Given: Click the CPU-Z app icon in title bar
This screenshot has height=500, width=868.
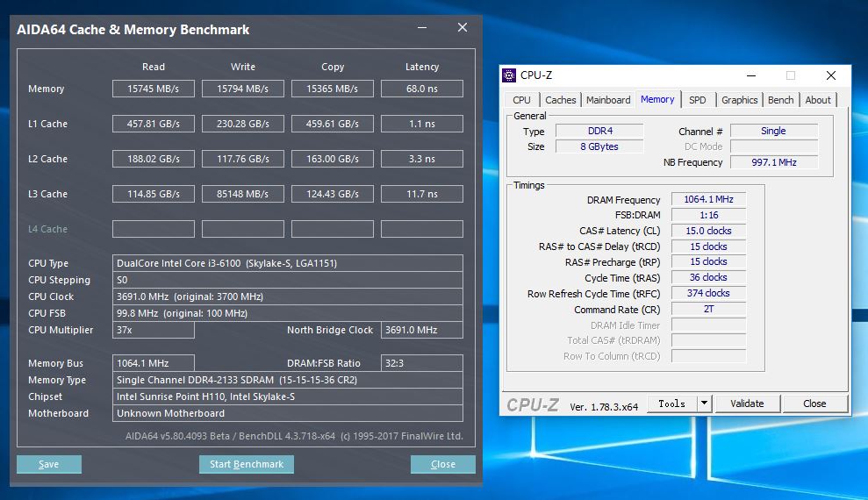Looking at the screenshot, I should [x=510, y=75].
